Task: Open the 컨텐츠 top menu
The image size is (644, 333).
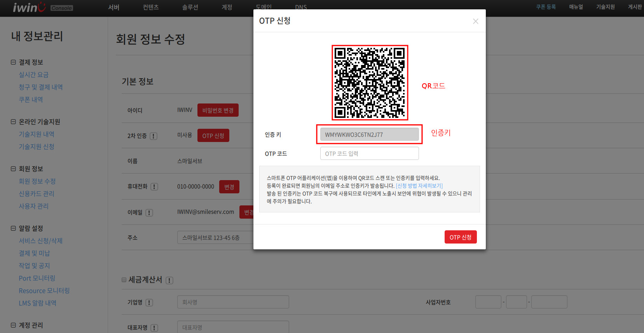Action: tap(151, 7)
